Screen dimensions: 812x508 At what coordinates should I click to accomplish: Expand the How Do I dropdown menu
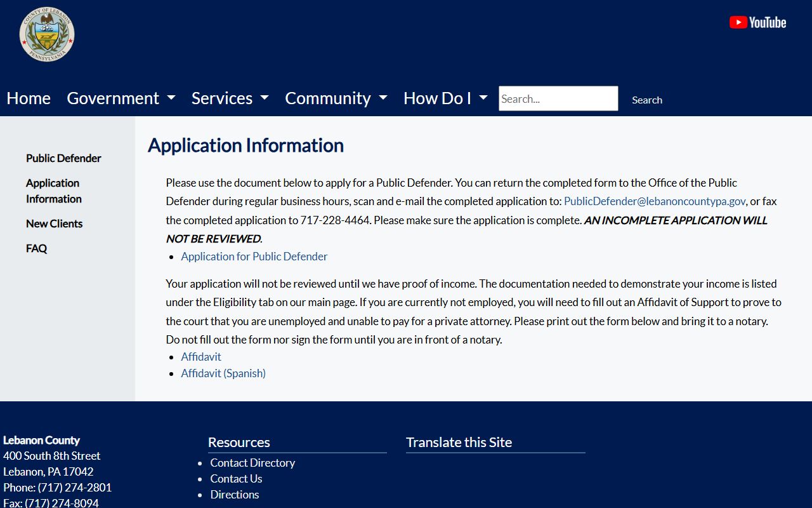click(x=445, y=98)
